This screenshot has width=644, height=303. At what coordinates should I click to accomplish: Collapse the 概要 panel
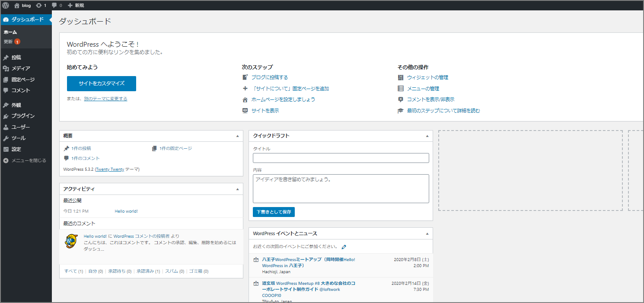coord(237,135)
